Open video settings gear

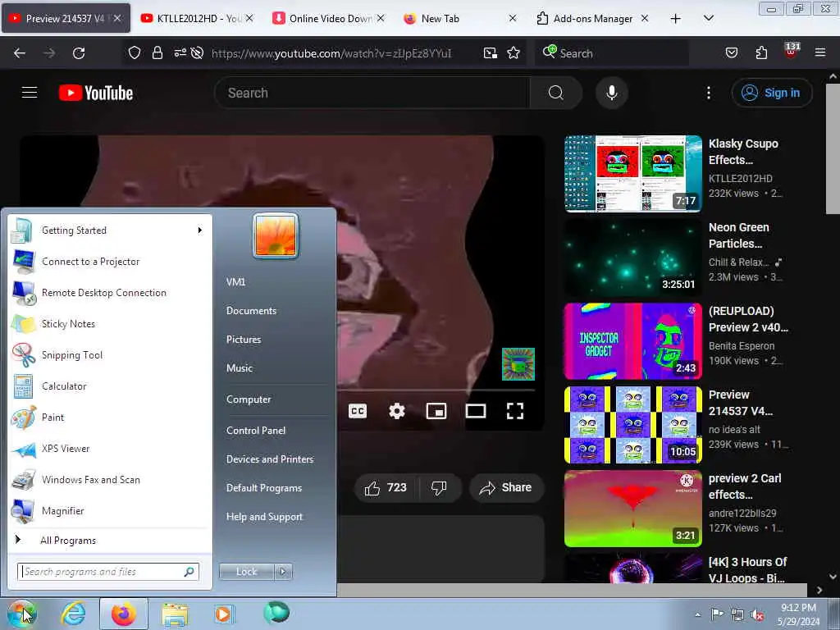click(x=397, y=411)
